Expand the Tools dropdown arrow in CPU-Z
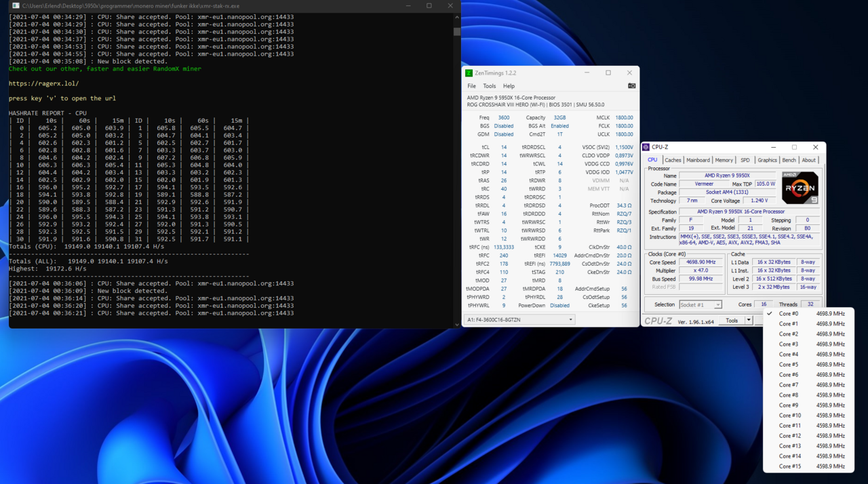 point(749,321)
